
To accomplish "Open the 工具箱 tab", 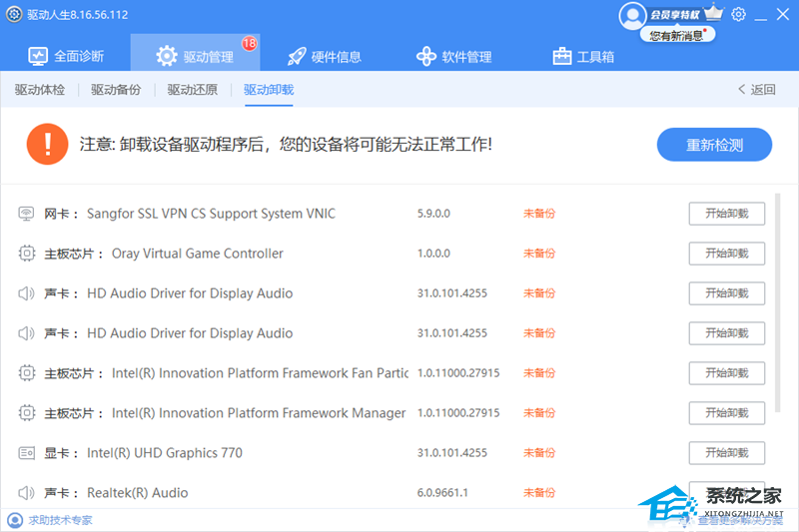I will click(x=583, y=57).
